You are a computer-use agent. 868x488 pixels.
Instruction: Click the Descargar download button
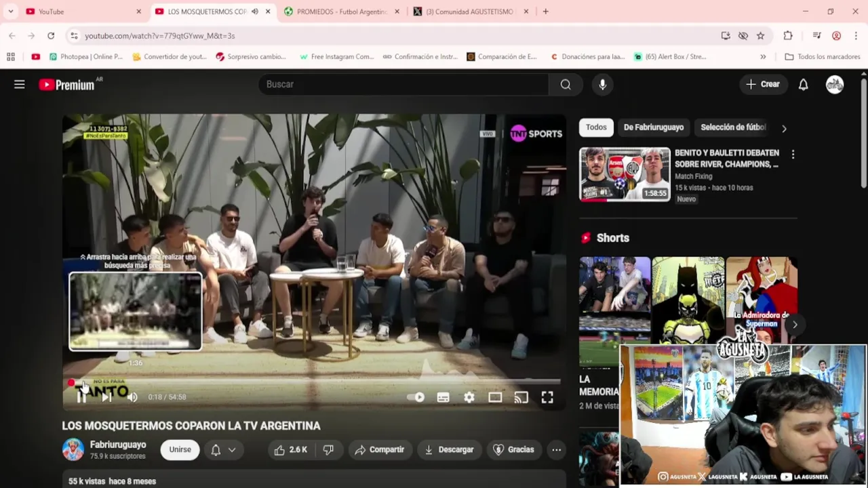pyautogui.click(x=449, y=449)
